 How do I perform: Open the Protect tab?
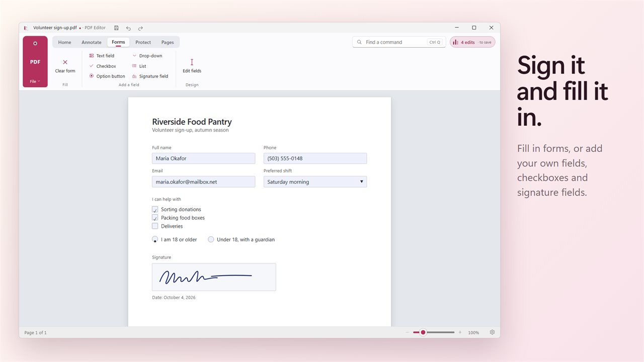coord(143,42)
